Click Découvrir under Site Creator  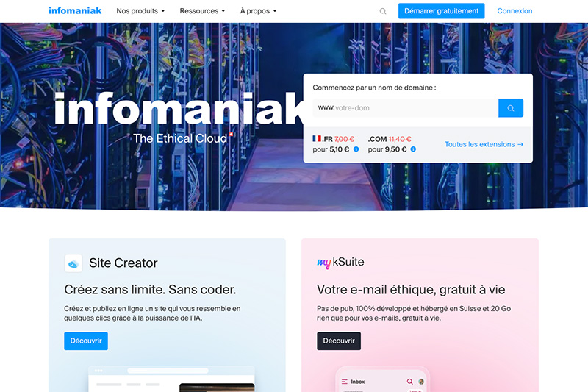[86, 341]
